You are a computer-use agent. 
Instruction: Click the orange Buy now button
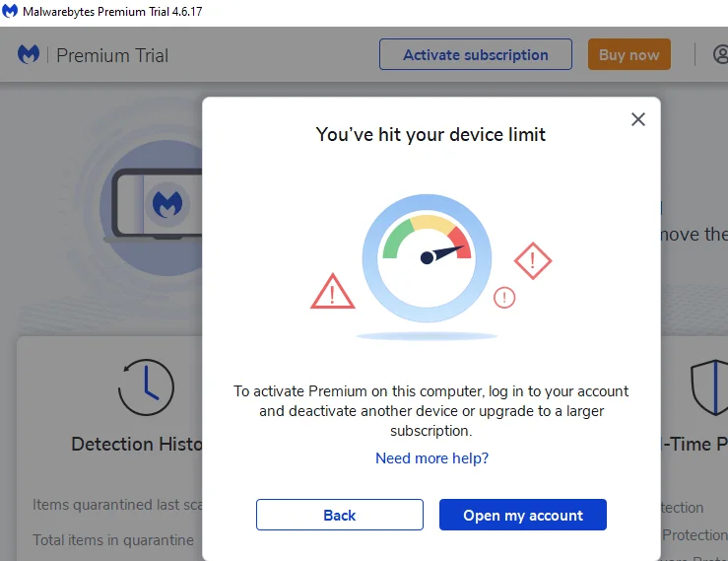(629, 54)
